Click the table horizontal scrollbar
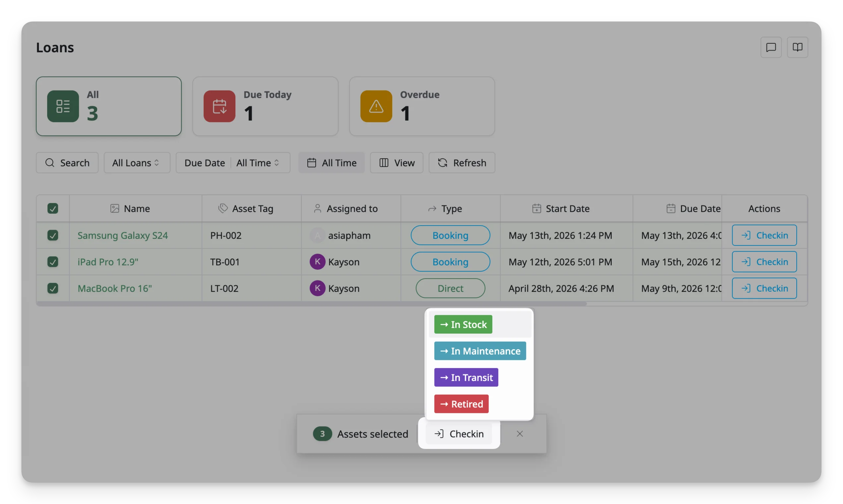Screen dimensions: 843x504 312,304
